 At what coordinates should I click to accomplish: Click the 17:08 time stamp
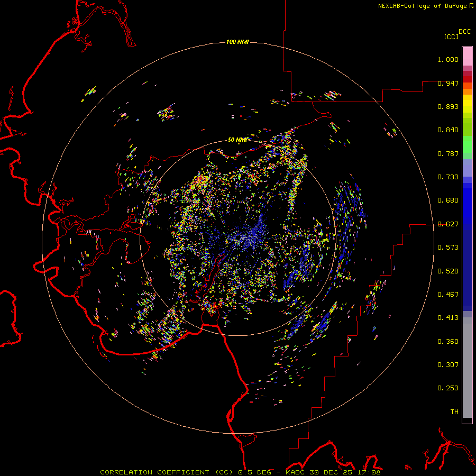369,472
